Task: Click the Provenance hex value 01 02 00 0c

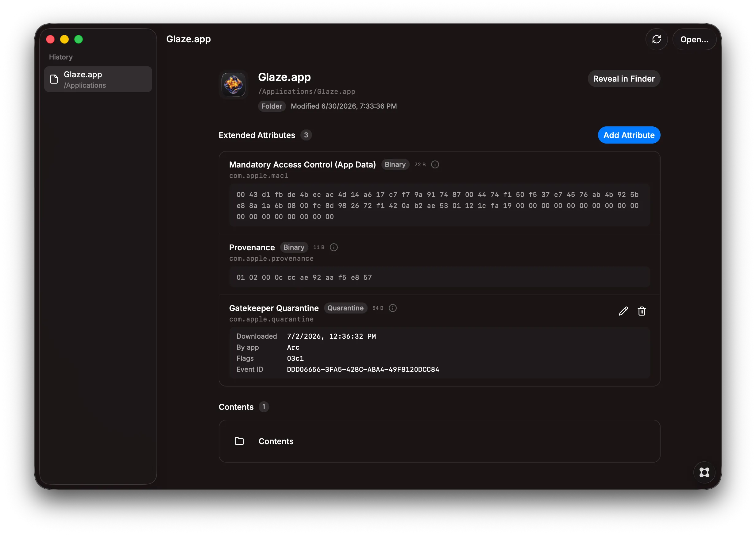Action: click(304, 277)
